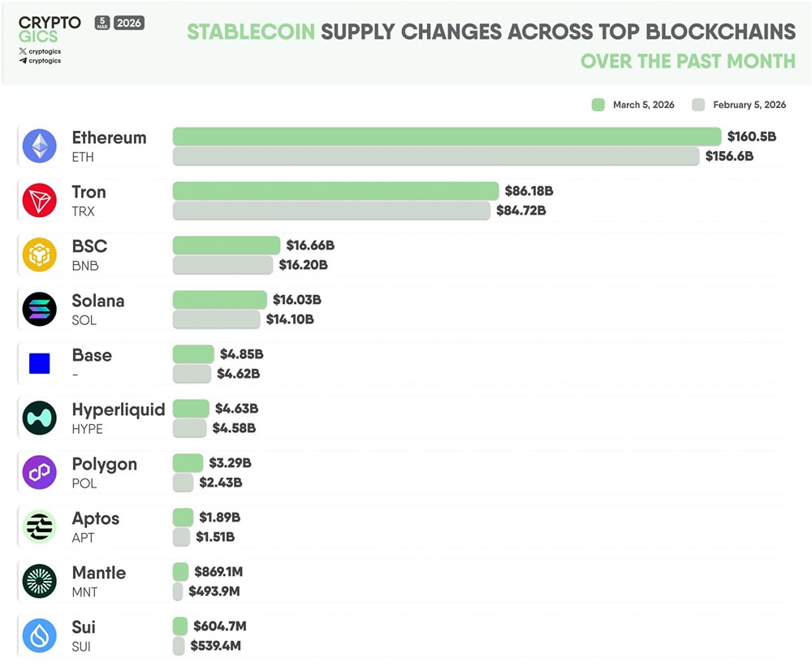Screen dimensions: 812x672
Task: Click the Ethereum diamond logo icon
Action: [39, 146]
